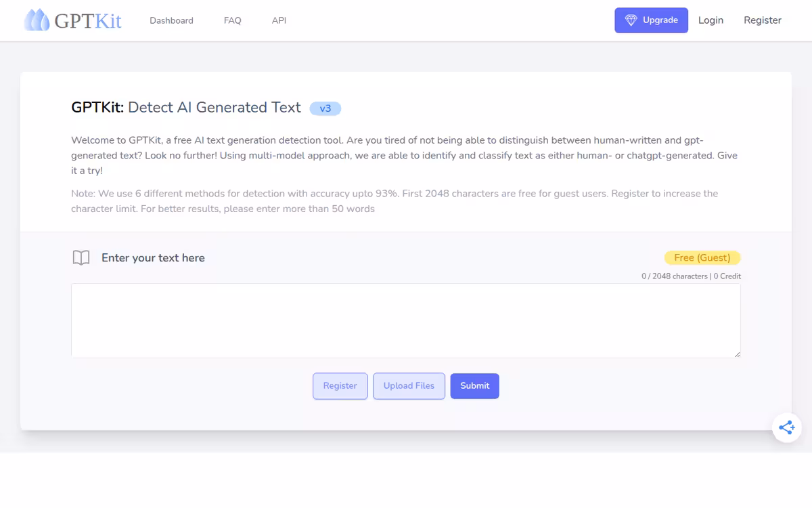The width and height of the screenshot is (812, 508).
Task: Click the 'GPTKit: Detect AI Generated Text' heading
Action: tap(186, 107)
